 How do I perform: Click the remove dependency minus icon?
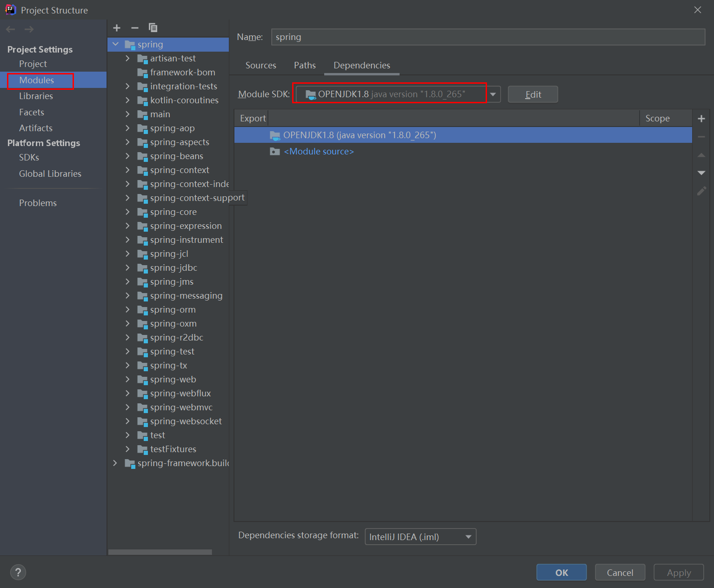pos(701,137)
